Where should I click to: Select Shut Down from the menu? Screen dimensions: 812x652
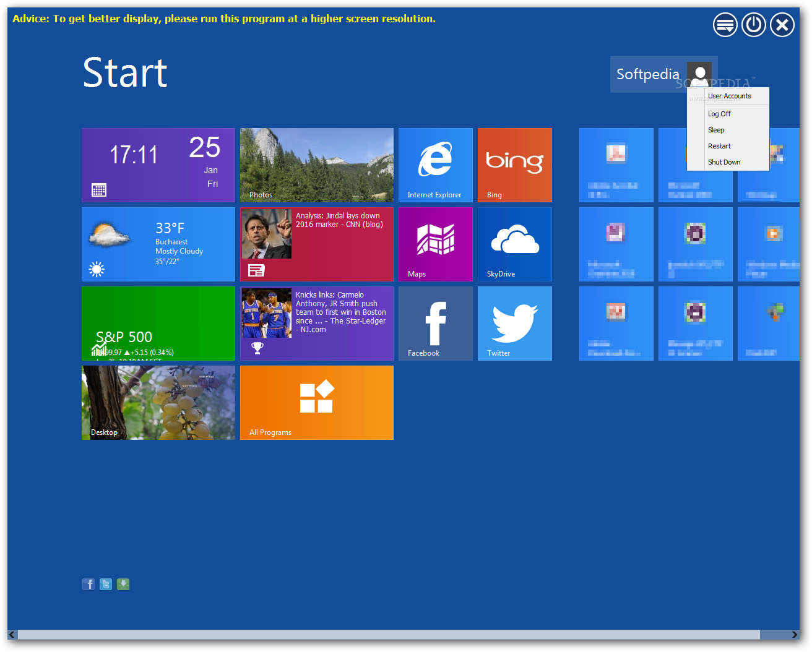pyautogui.click(x=729, y=162)
